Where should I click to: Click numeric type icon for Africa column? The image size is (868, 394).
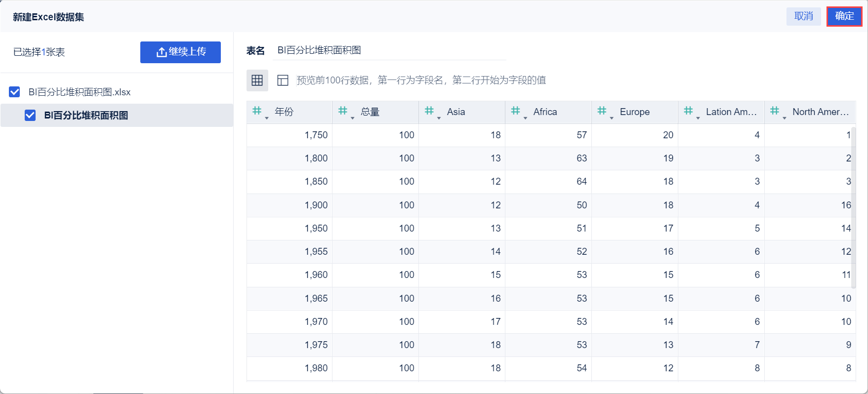coord(515,111)
